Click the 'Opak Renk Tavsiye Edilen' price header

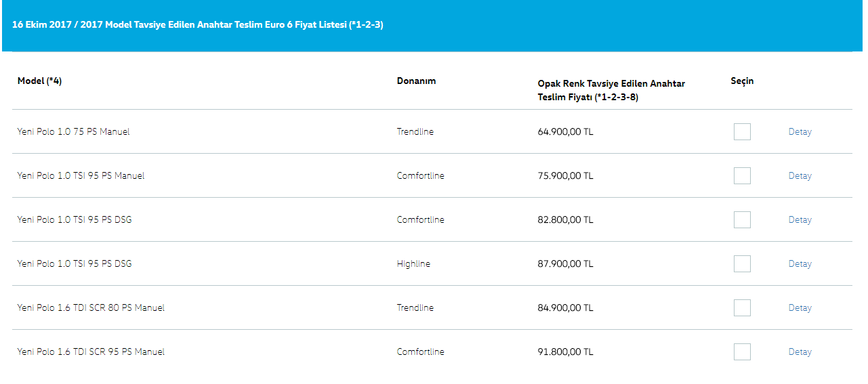611,91
